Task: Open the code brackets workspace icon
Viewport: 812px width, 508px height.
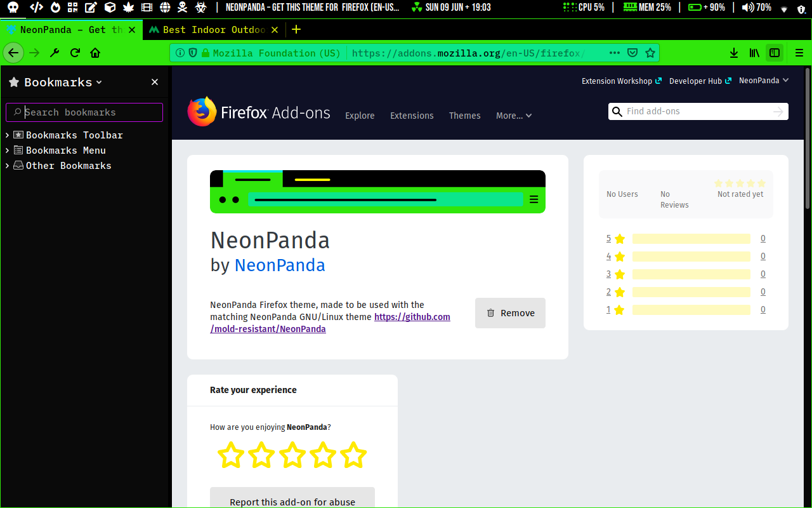Action: point(37,8)
